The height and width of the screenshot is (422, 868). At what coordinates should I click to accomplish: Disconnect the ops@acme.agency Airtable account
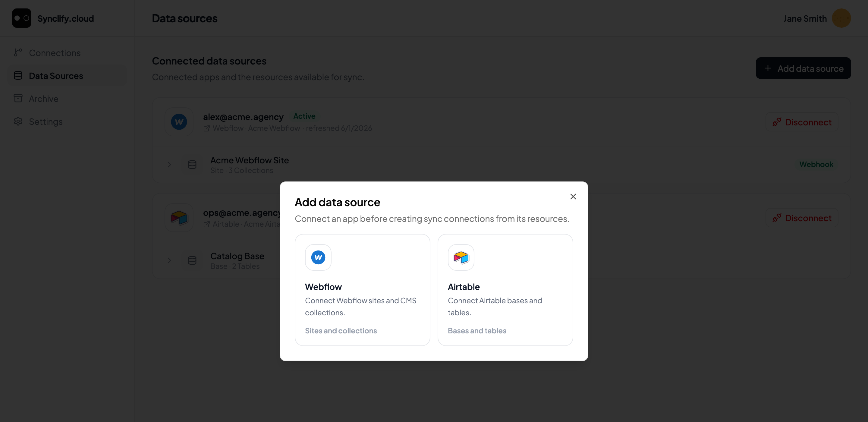[802, 218]
